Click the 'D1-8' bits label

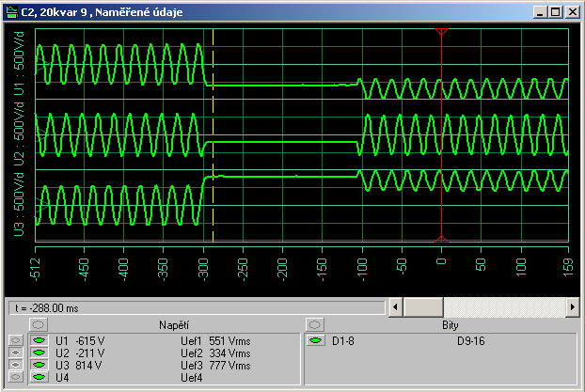click(343, 341)
